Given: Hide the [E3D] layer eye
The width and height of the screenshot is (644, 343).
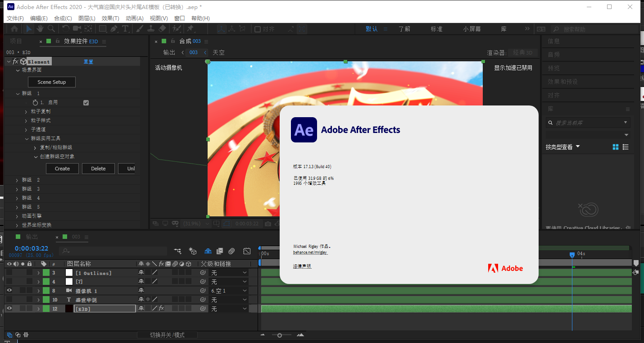Looking at the screenshot, I should 9,309.
